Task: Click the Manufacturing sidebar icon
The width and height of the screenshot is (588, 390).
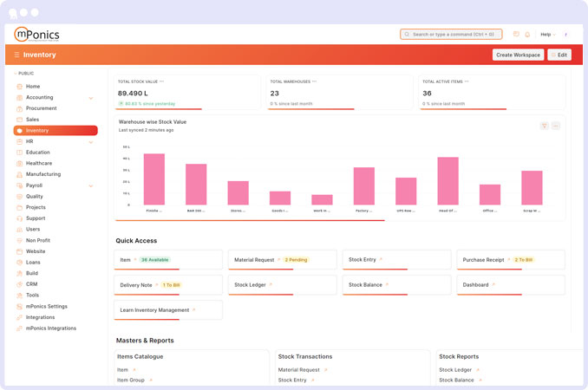Action: [19, 174]
